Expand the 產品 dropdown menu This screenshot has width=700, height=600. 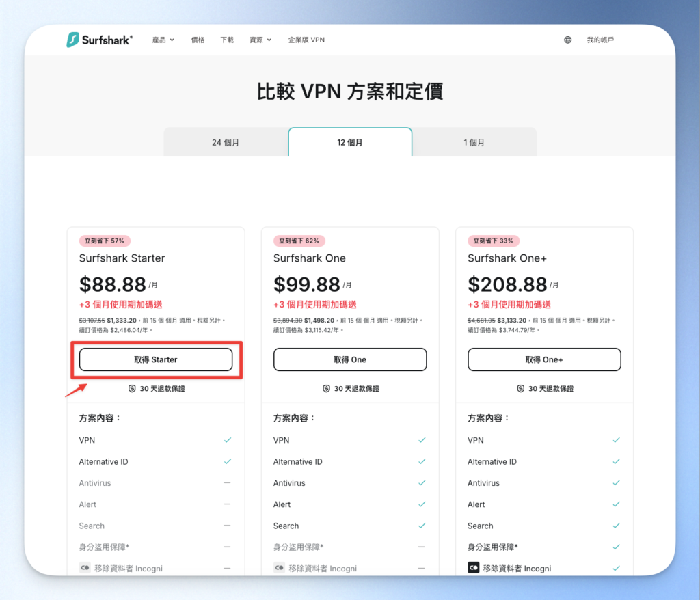(163, 40)
